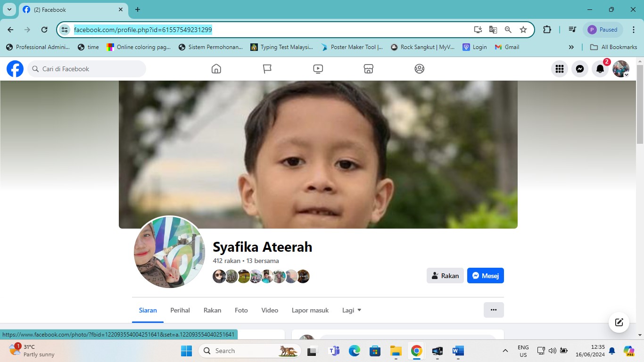
Task: Click Syafika Ateerah's profile picture
Action: coord(169,253)
